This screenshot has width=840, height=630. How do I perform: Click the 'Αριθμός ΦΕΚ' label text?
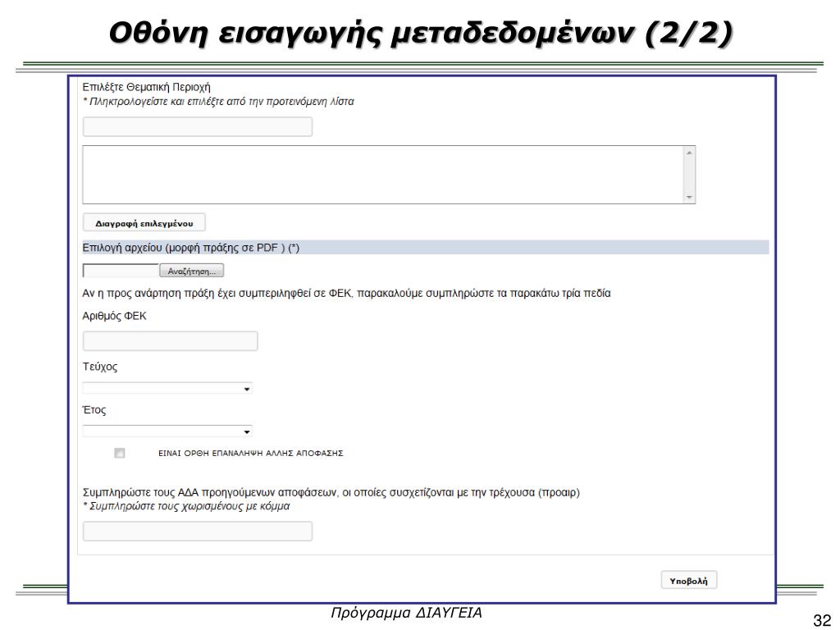(x=114, y=316)
